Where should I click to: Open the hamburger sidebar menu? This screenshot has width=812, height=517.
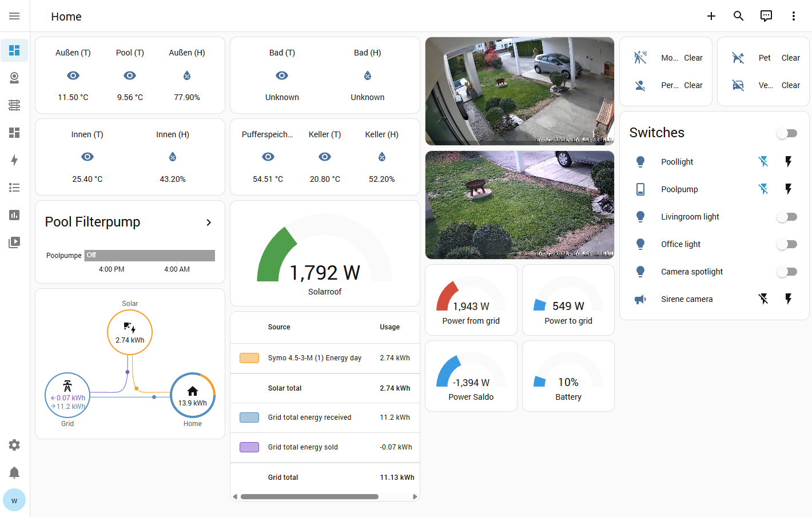pos(14,16)
